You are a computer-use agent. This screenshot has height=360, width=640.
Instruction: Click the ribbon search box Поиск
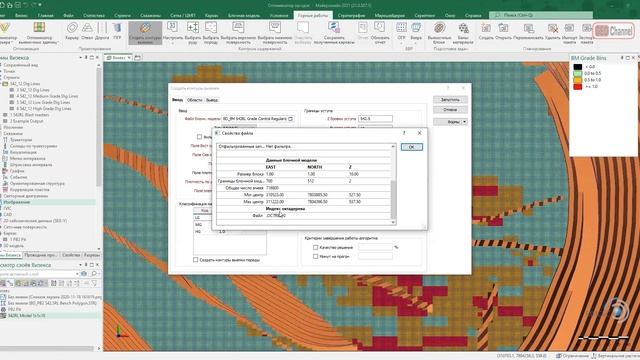(x=541, y=15)
